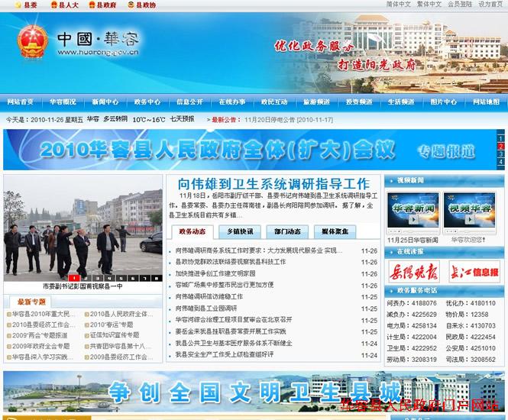Open the 县政府 emblem link
Viewport: 508px width, 420px height.
click(102, 5)
